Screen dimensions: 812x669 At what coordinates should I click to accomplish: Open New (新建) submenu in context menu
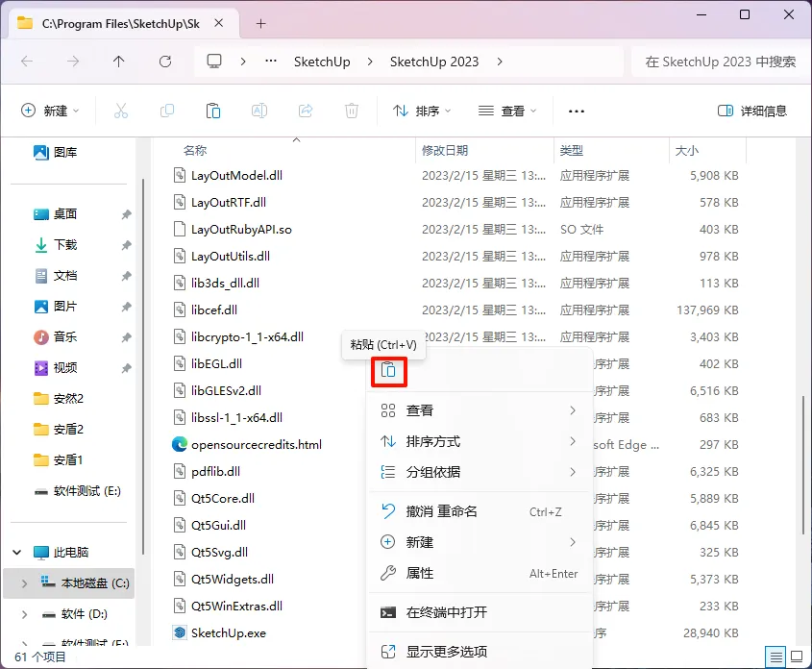479,542
